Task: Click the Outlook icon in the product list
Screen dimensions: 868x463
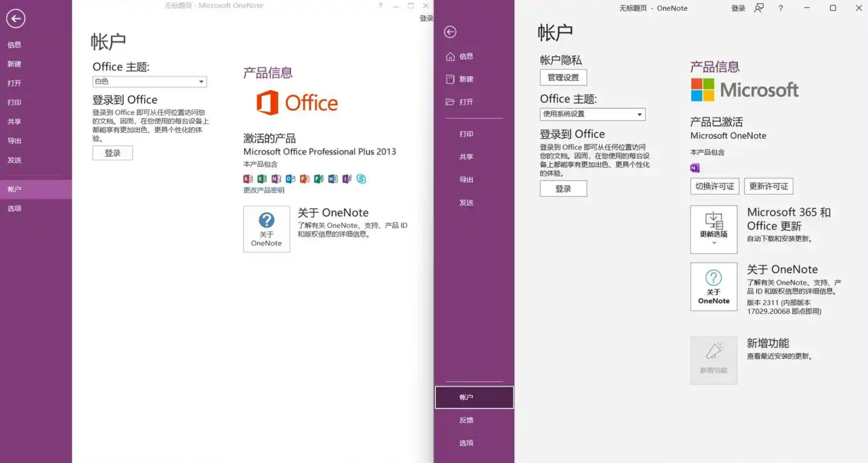Action: [290, 179]
